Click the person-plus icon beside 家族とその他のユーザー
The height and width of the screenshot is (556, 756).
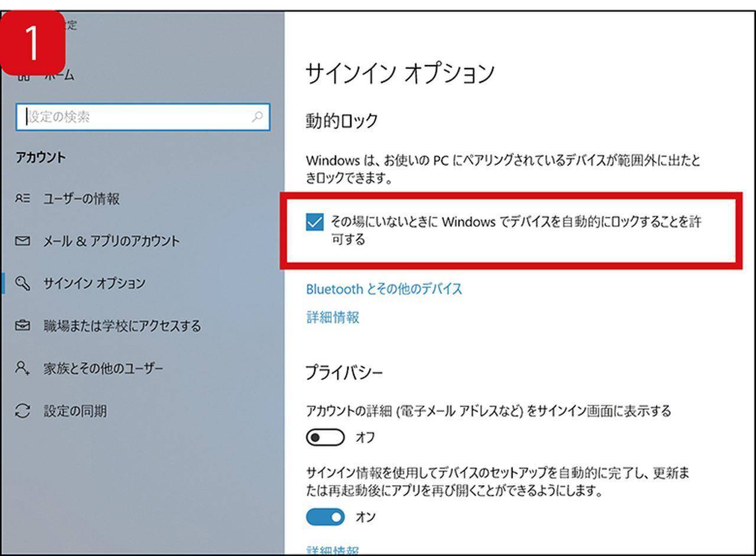tap(22, 368)
